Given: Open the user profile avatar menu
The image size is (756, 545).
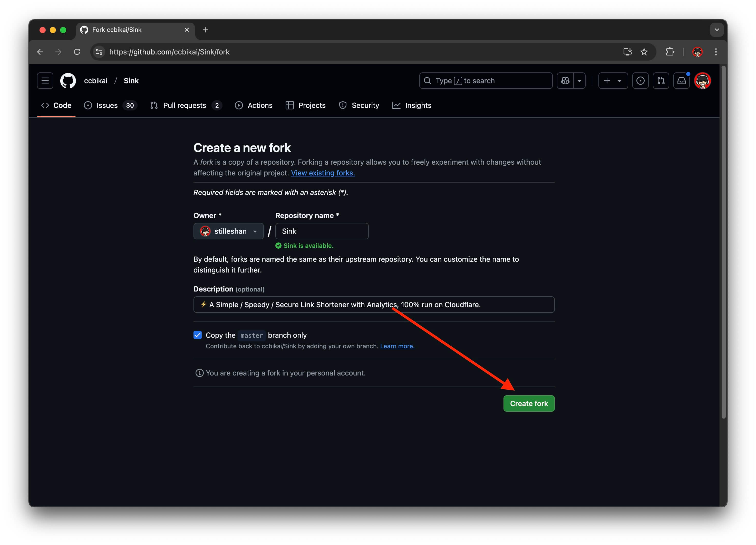Looking at the screenshot, I should click(703, 81).
